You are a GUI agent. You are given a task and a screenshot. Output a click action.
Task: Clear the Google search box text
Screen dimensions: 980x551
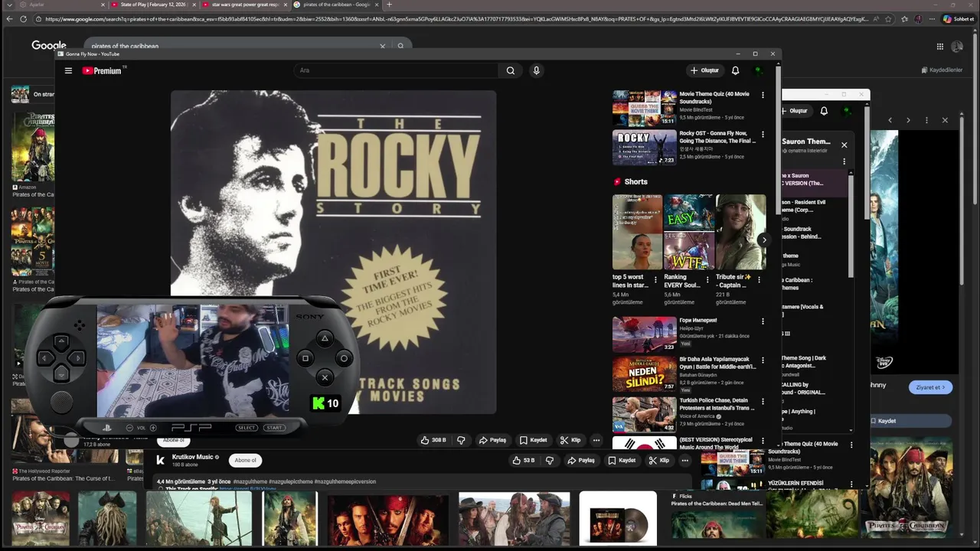coord(383,46)
